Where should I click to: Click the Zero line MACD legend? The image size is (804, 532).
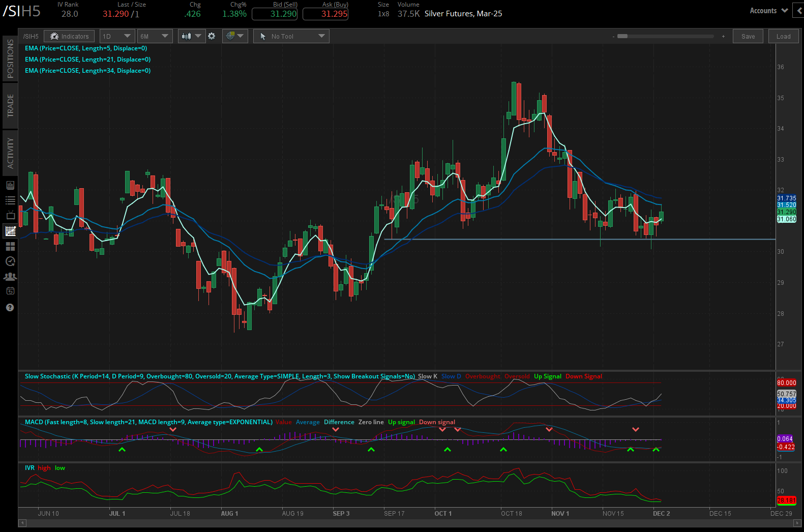pyautogui.click(x=371, y=422)
